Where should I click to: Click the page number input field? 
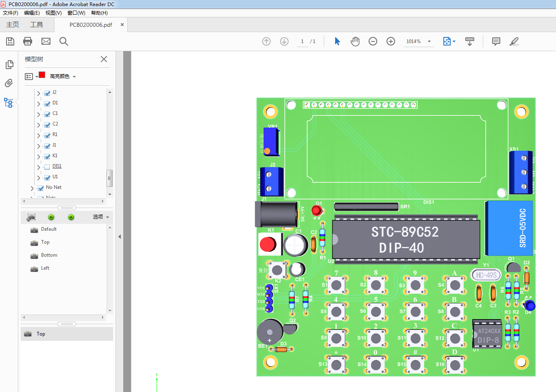(x=303, y=41)
